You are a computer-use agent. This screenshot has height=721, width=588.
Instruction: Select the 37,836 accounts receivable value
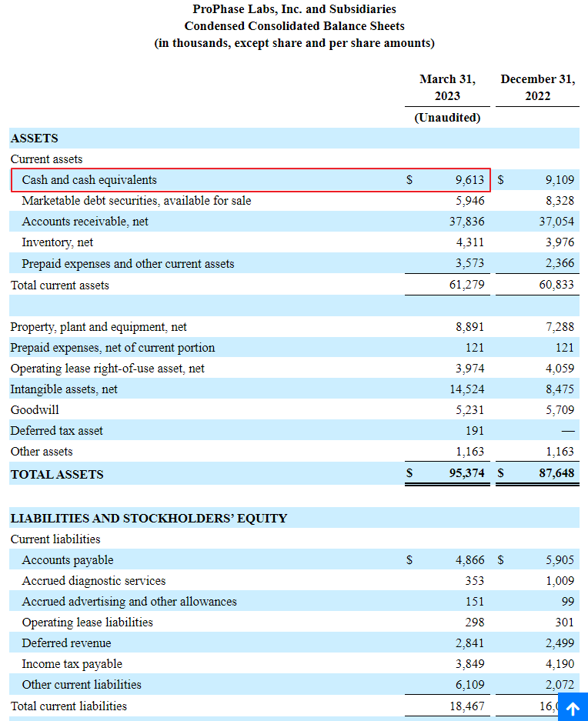[x=466, y=221]
